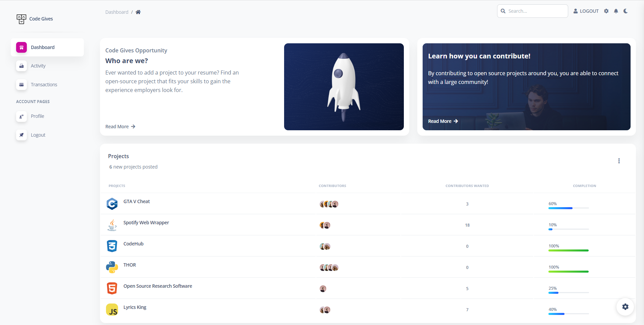Select Logout in the sidebar

(47, 135)
